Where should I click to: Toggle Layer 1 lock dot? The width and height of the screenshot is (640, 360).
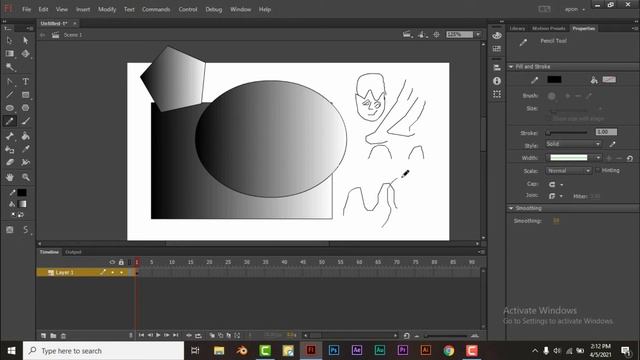(121, 272)
